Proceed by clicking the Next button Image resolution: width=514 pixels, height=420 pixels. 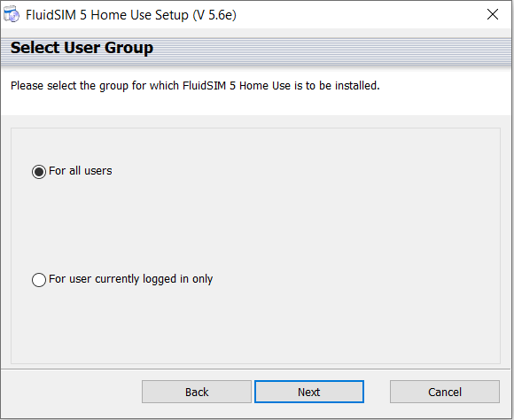[x=309, y=392]
